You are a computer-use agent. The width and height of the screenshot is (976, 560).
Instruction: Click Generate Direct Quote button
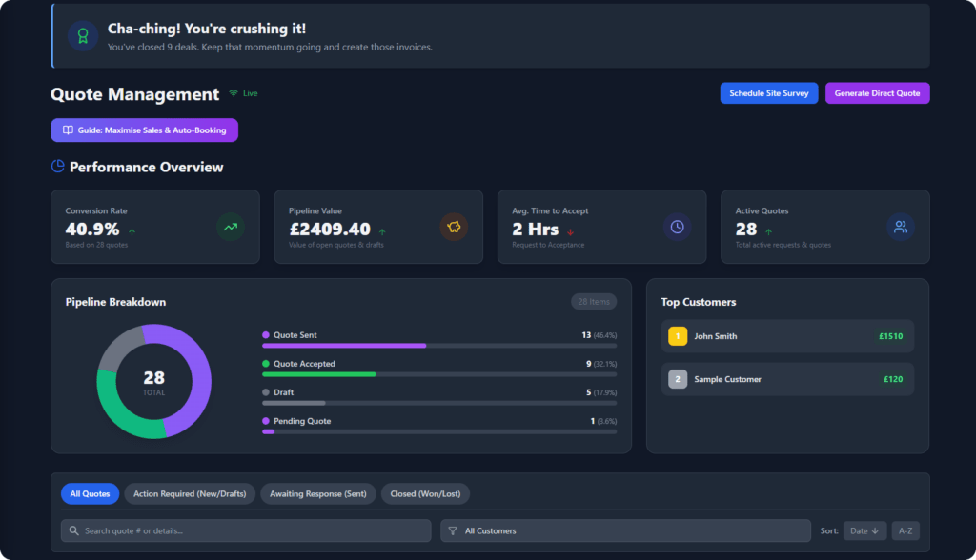pos(877,93)
